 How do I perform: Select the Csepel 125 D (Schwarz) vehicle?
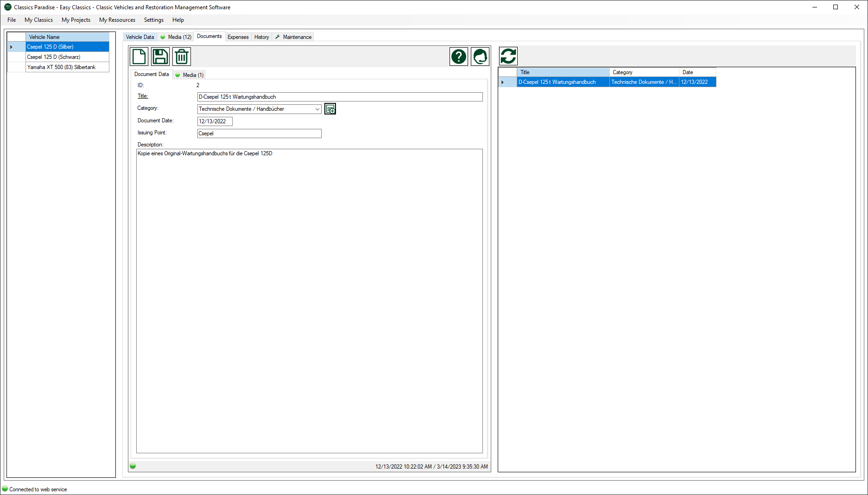[x=54, y=57]
